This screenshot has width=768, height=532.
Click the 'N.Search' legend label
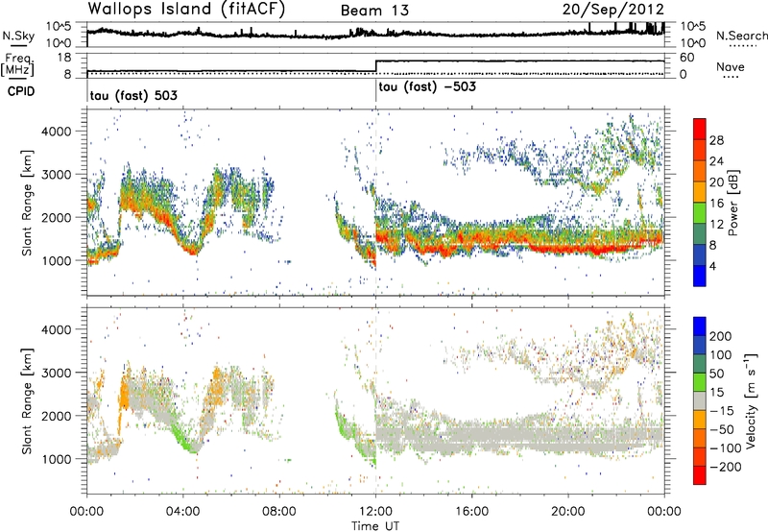tap(741, 36)
